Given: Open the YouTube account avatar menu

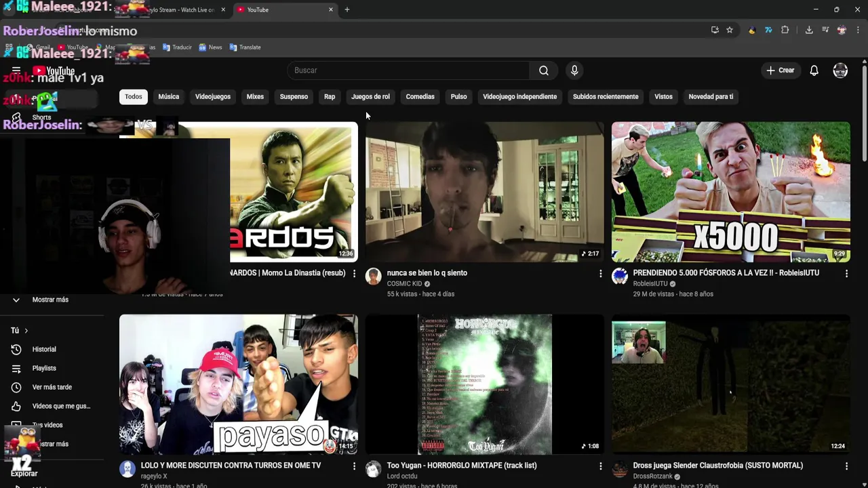Looking at the screenshot, I should pos(840,70).
